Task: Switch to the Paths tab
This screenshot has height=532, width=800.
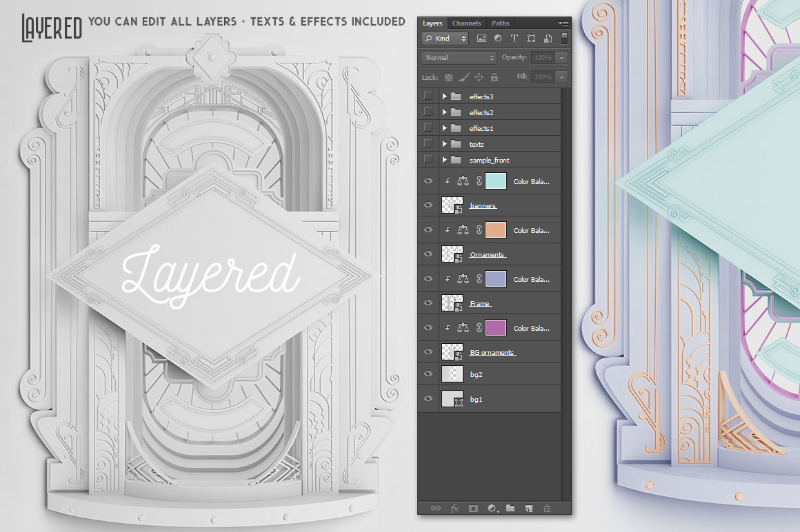Action: click(x=500, y=23)
